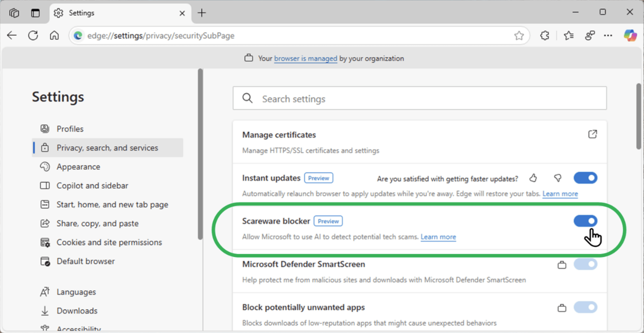Click the Copilot and sidebar icon

(x=45, y=185)
